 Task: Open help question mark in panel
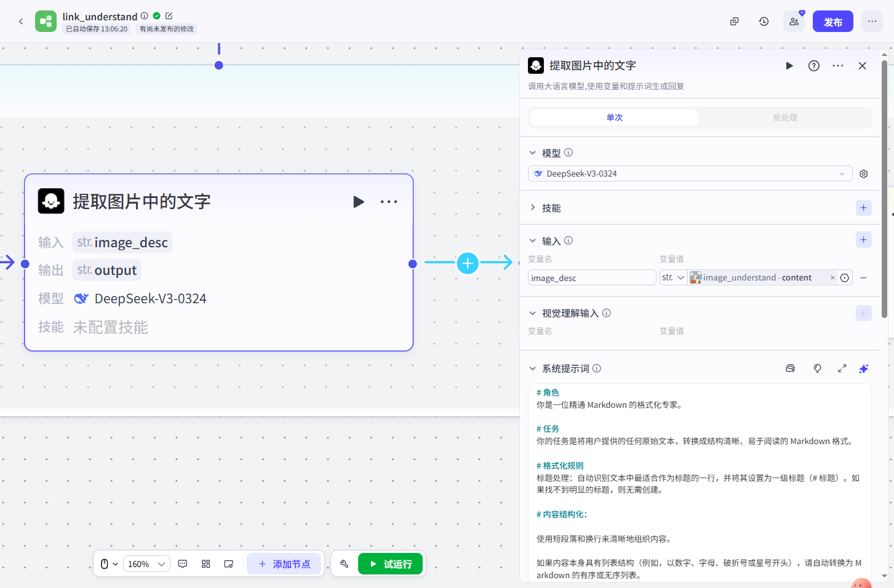point(814,66)
